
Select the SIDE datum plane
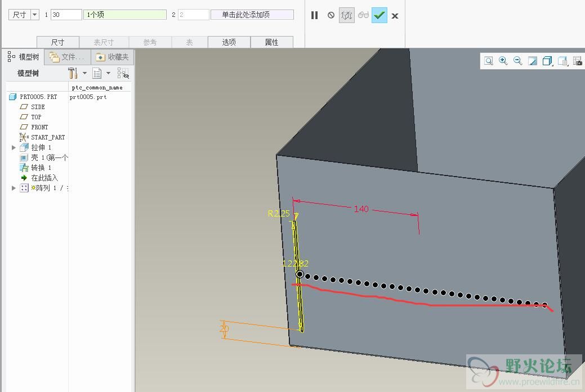(x=33, y=107)
